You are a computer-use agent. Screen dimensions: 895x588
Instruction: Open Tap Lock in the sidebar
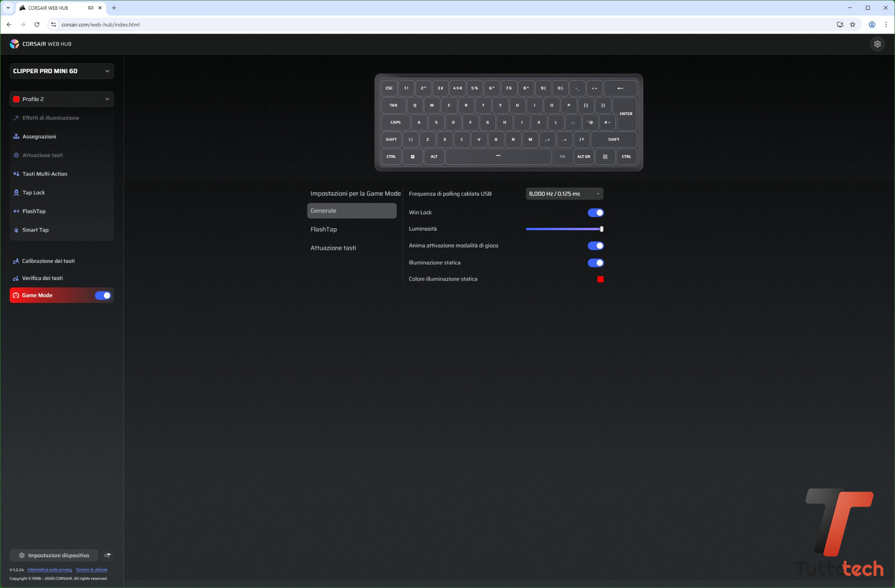[62, 192]
